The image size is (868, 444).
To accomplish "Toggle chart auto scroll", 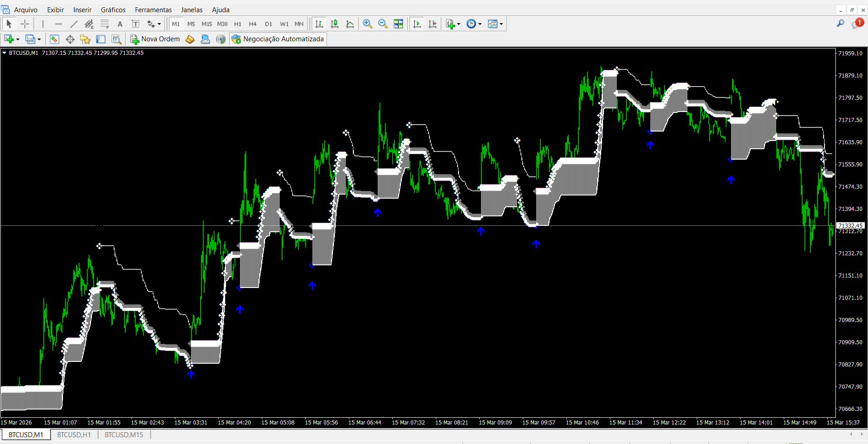I will coord(417,24).
